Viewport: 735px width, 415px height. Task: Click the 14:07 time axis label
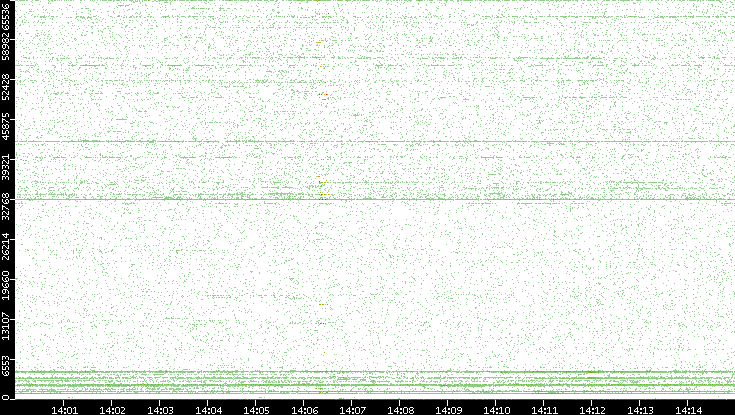click(352, 410)
